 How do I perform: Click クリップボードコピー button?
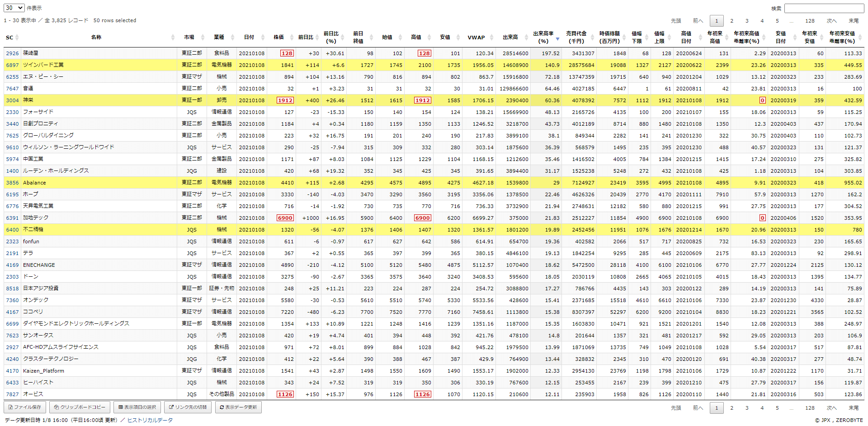80,407
